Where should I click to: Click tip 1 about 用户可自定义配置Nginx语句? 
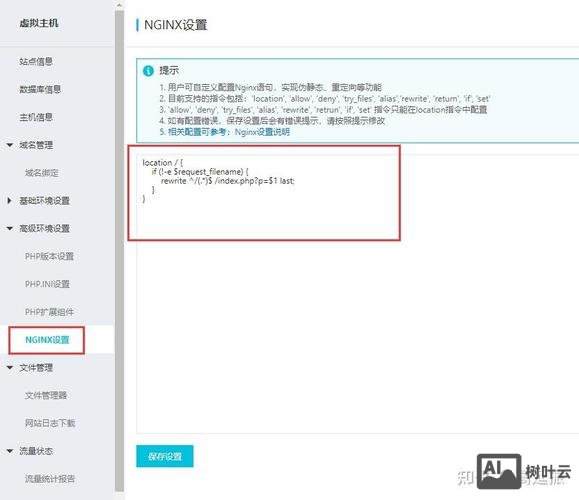[x=271, y=88]
